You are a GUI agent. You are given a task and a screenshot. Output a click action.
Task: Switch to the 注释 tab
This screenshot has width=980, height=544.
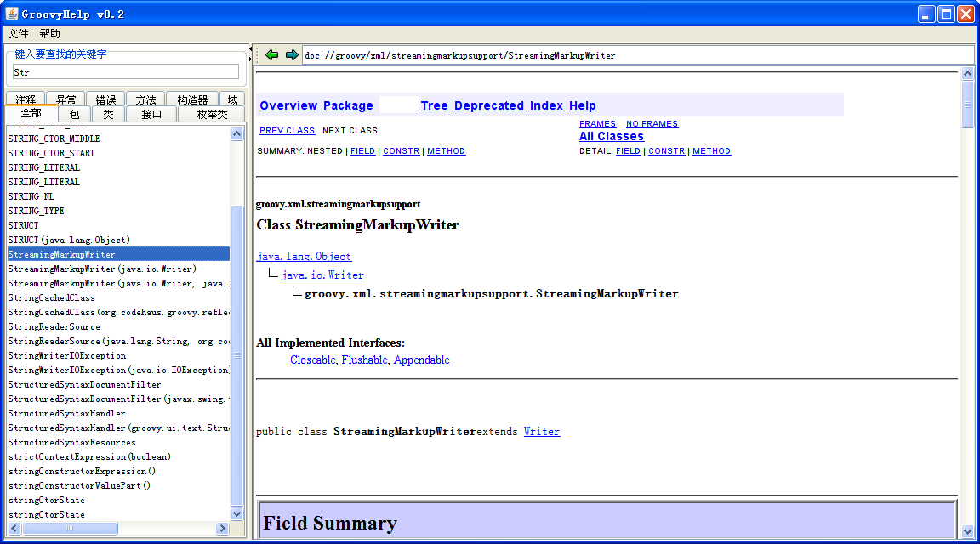(x=26, y=99)
